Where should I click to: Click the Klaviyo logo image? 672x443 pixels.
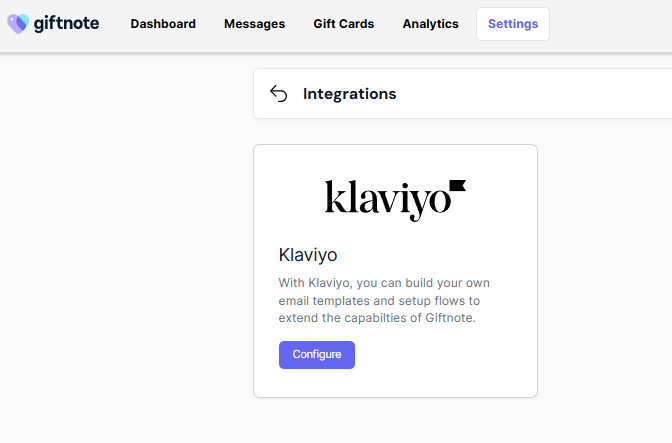click(x=395, y=200)
